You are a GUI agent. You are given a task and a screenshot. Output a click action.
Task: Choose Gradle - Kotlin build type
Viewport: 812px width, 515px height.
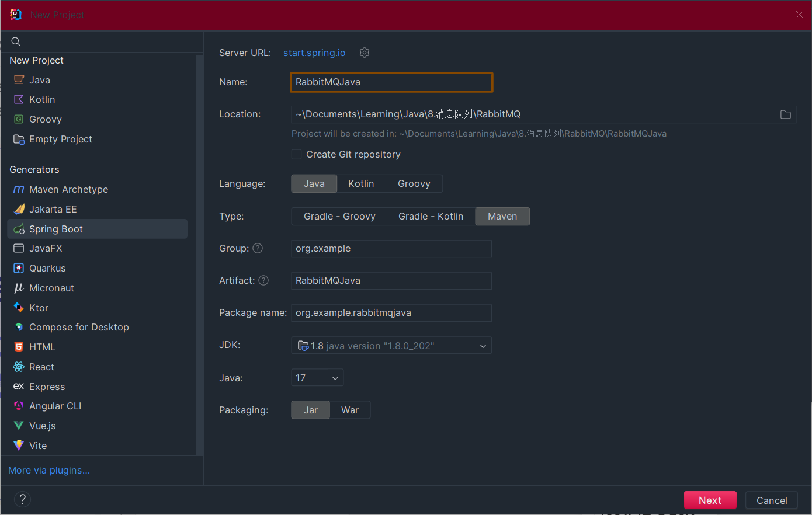431,216
